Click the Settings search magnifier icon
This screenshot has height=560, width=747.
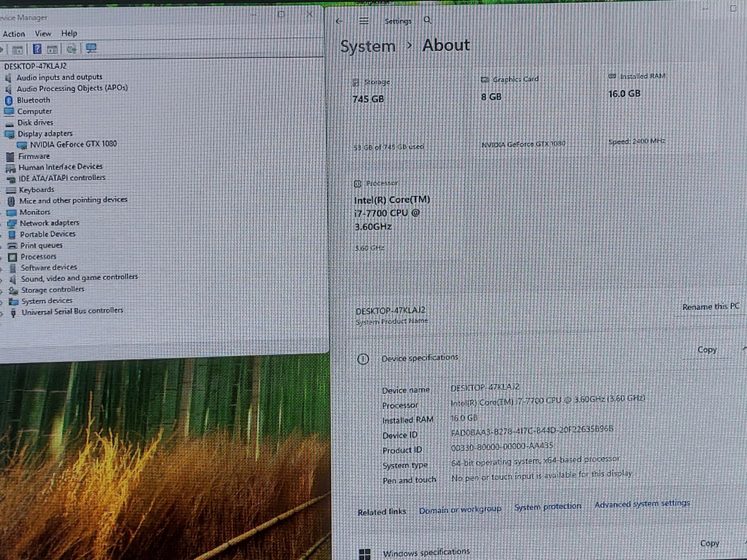(x=427, y=20)
